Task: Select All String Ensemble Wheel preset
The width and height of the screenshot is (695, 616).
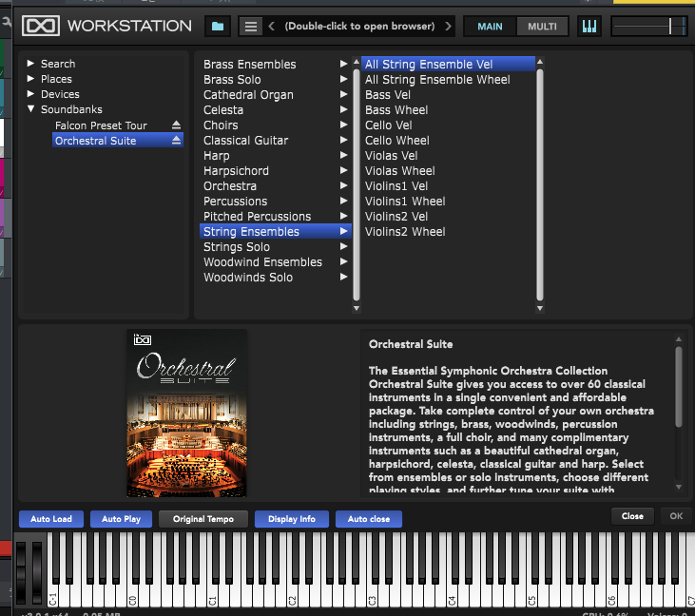Action: click(448, 80)
